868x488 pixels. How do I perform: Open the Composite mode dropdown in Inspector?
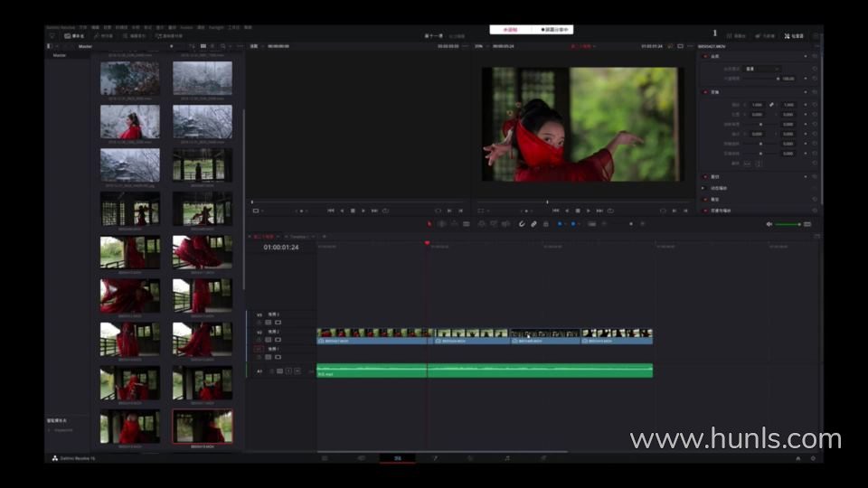(761, 69)
